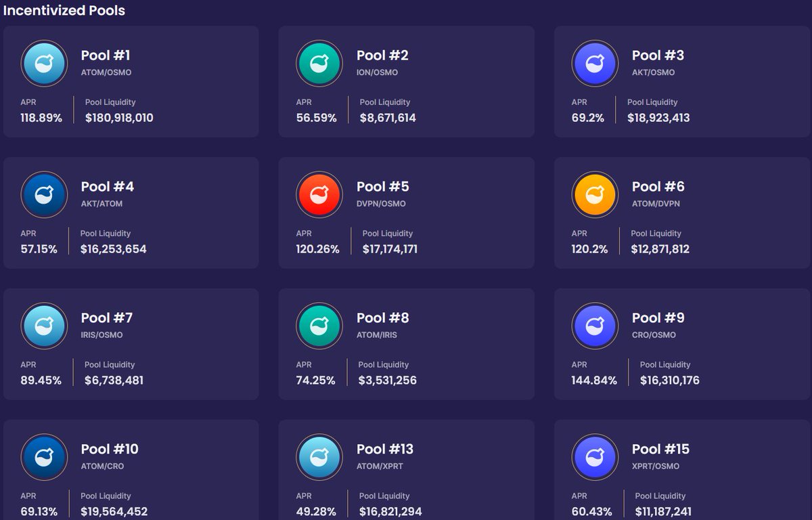This screenshot has height=520, width=812.
Task: Click the 74.25% APR value
Action: click(x=315, y=381)
